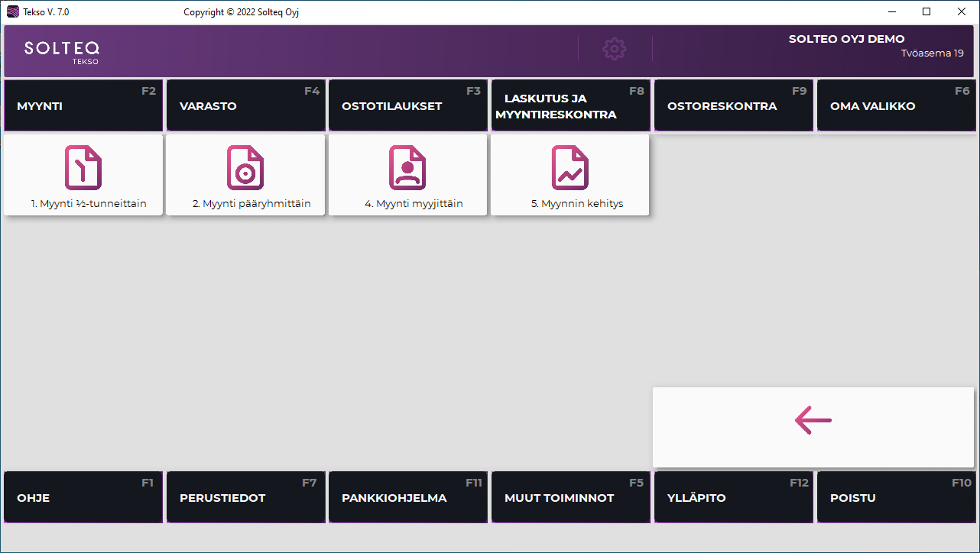980x553 pixels.
Task: Open the Varasto menu
Action: [245, 106]
